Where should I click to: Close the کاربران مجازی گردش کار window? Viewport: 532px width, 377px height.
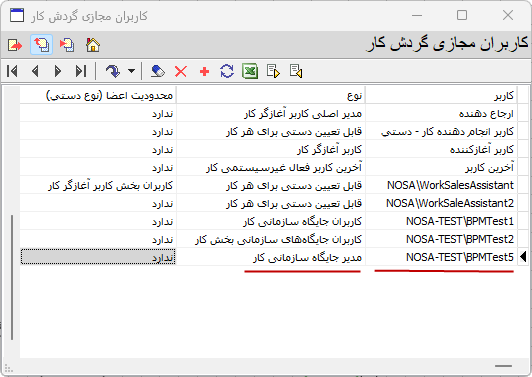pos(508,15)
